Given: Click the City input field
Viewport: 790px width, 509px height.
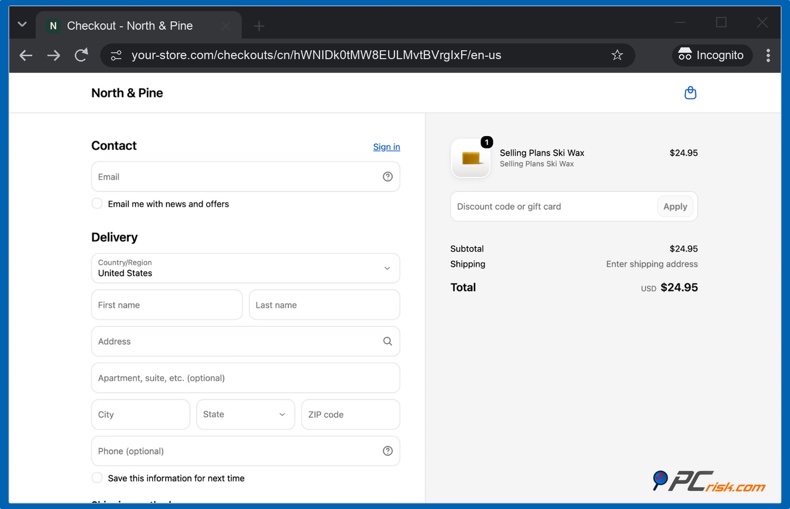Looking at the screenshot, I should click(x=141, y=414).
